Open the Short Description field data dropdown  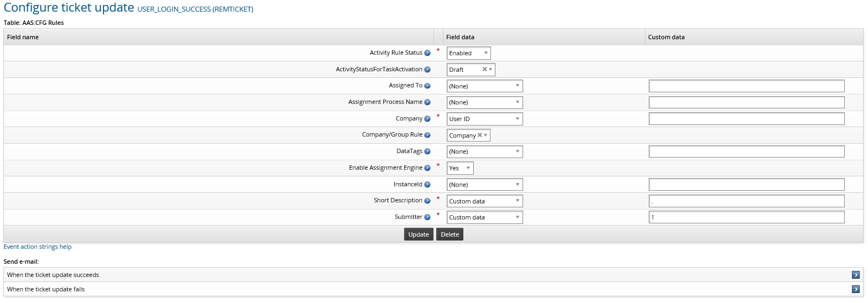click(484, 201)
